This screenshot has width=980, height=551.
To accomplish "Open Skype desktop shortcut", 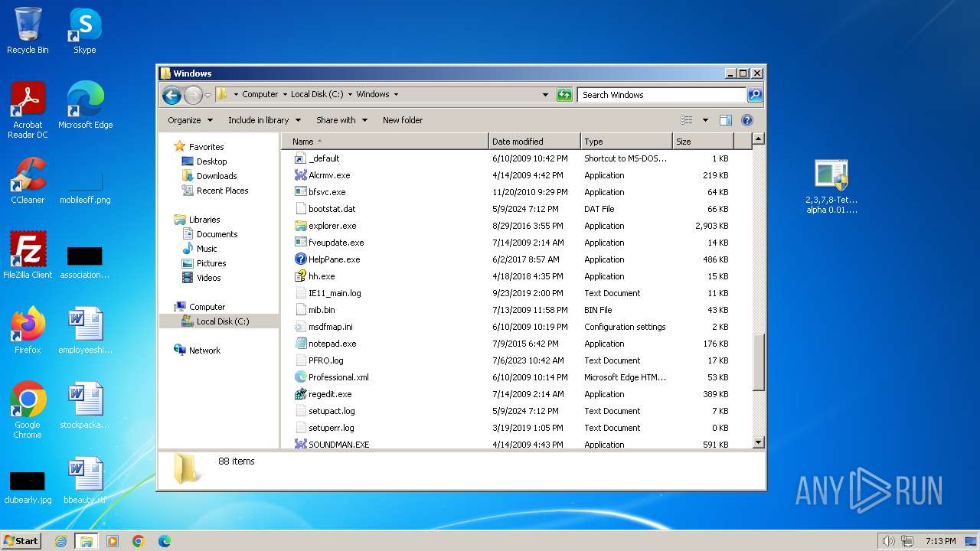I will click(84, 31).
